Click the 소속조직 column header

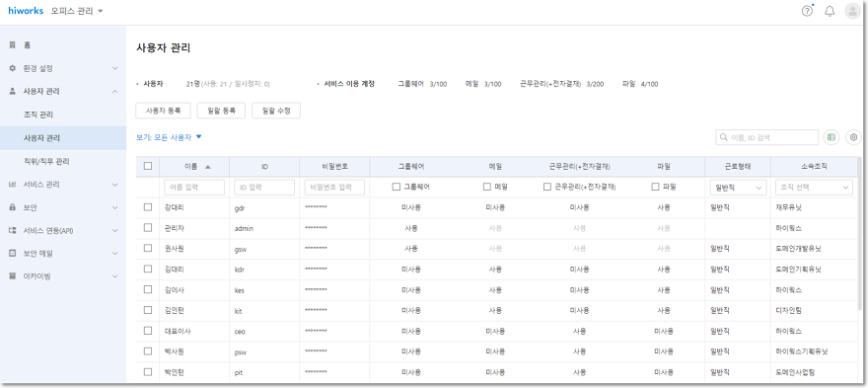pos(814,166)
